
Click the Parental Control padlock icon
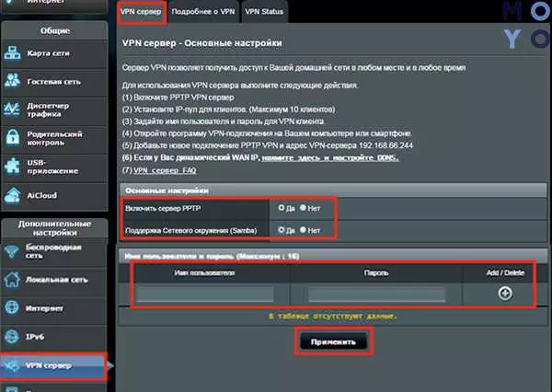point(13,138)
